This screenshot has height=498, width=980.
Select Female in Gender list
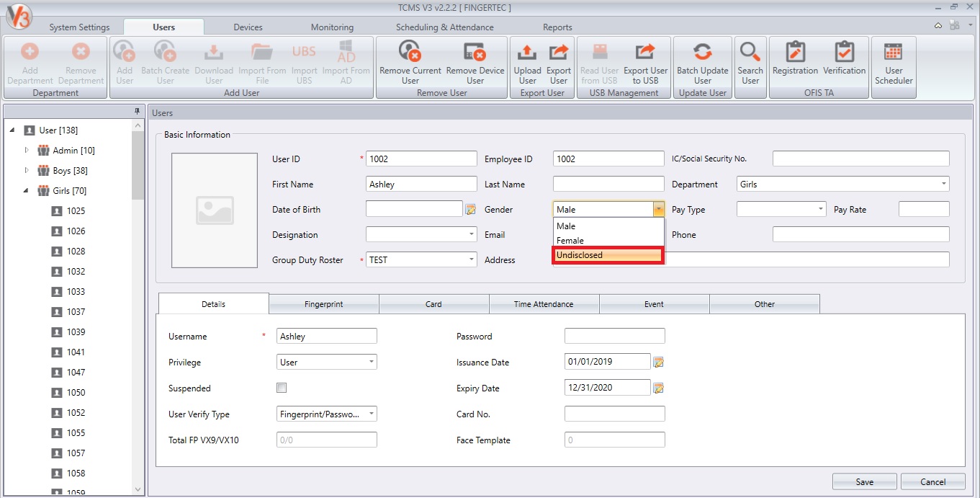(608, 240)
